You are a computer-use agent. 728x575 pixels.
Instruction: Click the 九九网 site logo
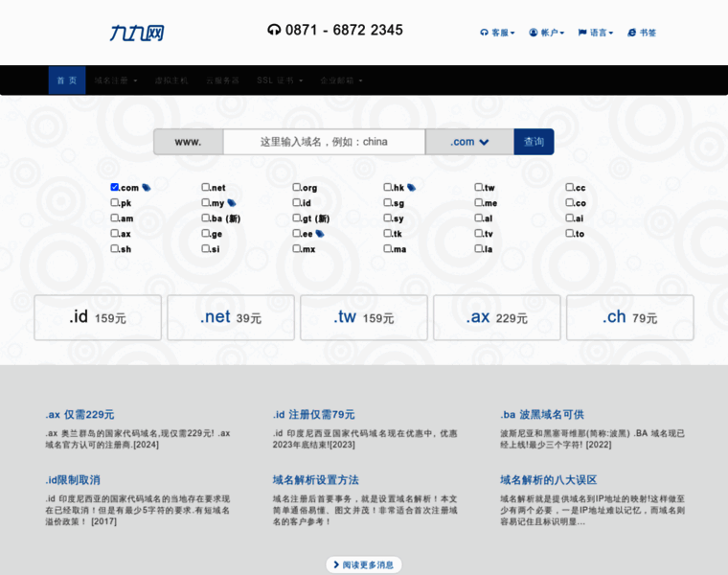pyautogui.click(x=137, y=33)
